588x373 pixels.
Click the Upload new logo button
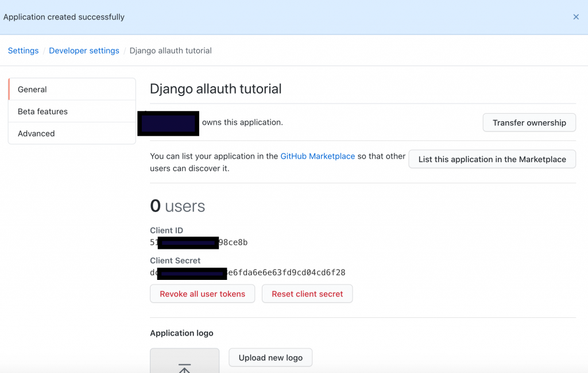[x=270, y=357]
